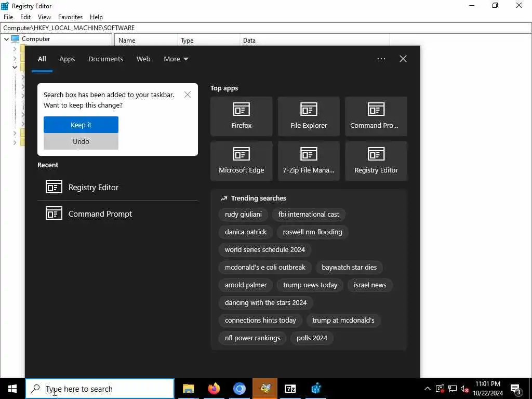The image size is (532, 399).
Task: Click the Data column header
Action: pyautogui.click(x=314, y=41)
